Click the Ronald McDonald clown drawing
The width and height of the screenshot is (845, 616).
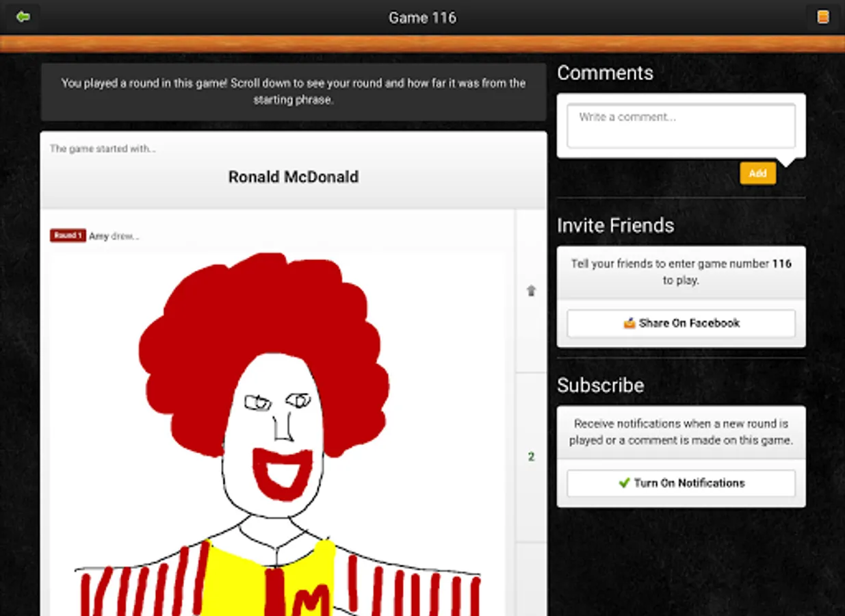tap(277, 433)
